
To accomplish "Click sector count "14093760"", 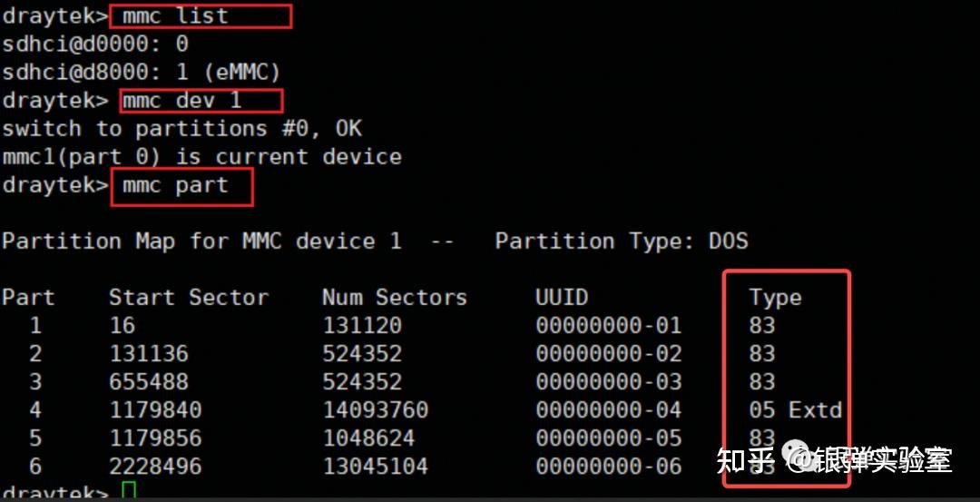I will tap(375, 410).
